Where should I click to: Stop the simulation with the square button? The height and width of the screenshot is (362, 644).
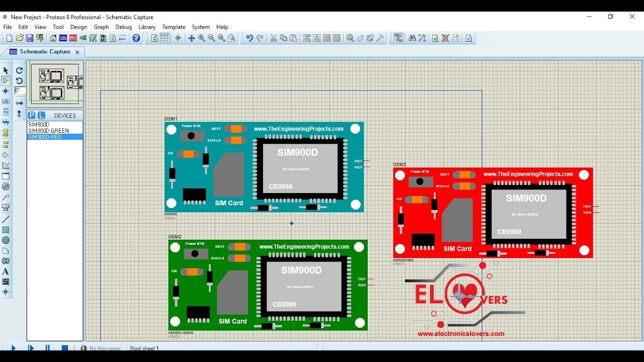pos(65,348)
